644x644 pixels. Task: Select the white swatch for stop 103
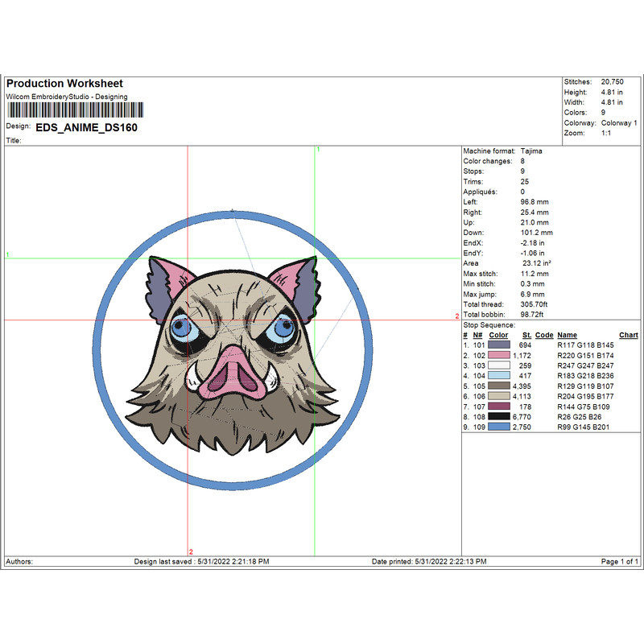(x=499, y=365)
